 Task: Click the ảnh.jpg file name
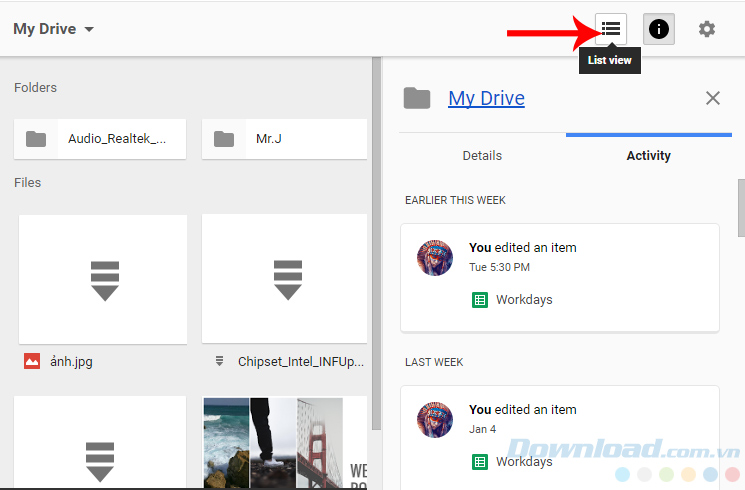coord(71,362)
